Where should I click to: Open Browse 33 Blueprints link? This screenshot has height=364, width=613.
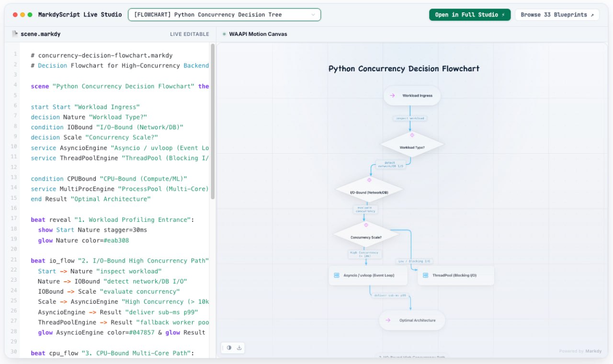[x=557, y=15]
